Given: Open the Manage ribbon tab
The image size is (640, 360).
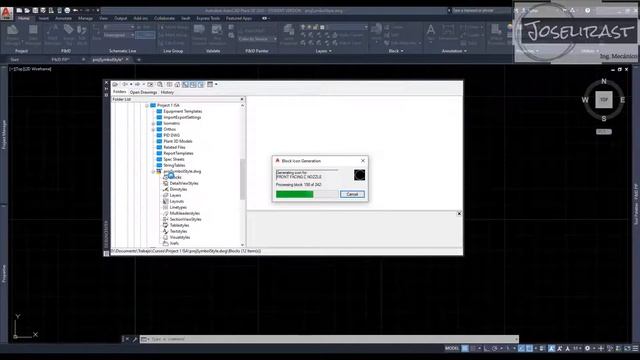Looking at the screenshot, I should (85, 18).
